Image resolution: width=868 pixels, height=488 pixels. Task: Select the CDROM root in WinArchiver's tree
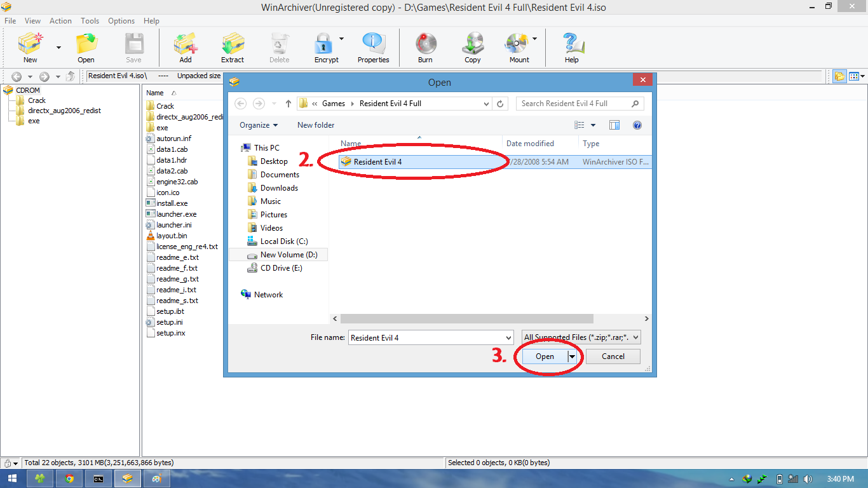click(28, 90)
